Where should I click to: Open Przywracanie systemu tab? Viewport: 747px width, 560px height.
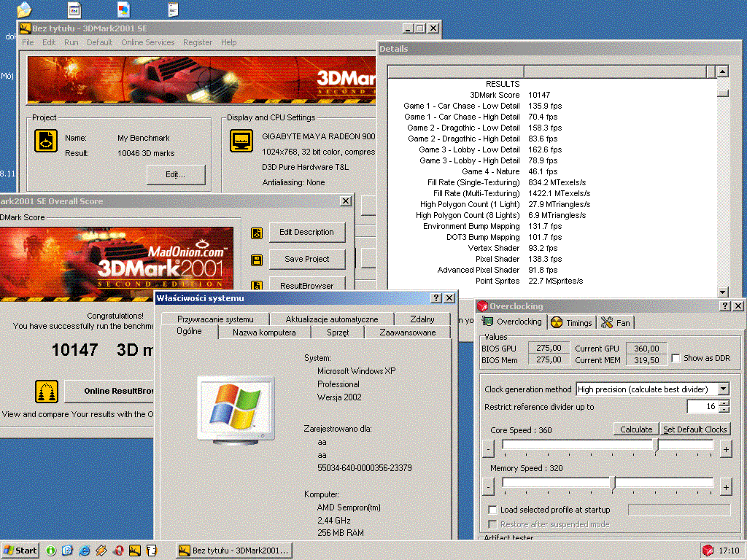[215, 319]
